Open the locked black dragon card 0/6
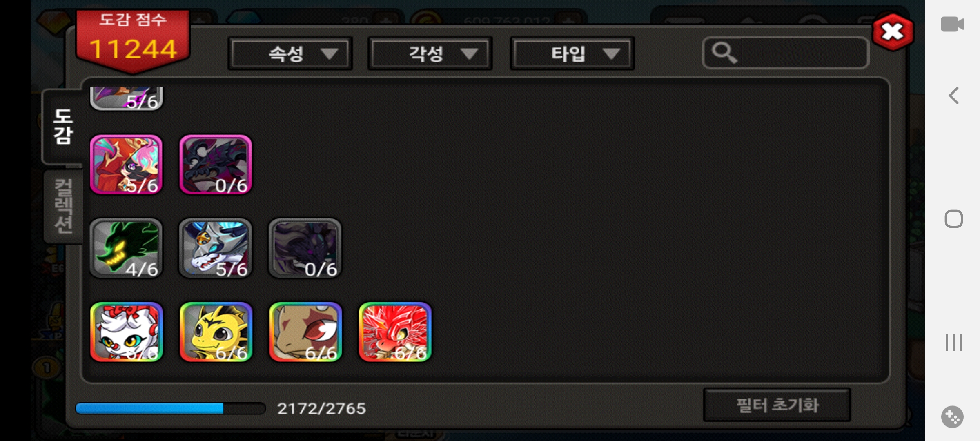The height and width of the screenshot is (441, 980). tap(305, 248)
